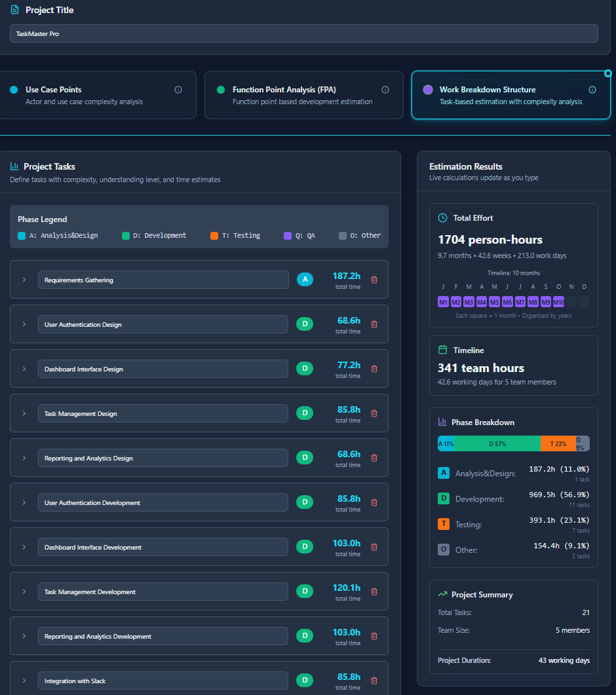Click the Project Summary trend icon
616x695 pixels.
[x=442, y=594]
